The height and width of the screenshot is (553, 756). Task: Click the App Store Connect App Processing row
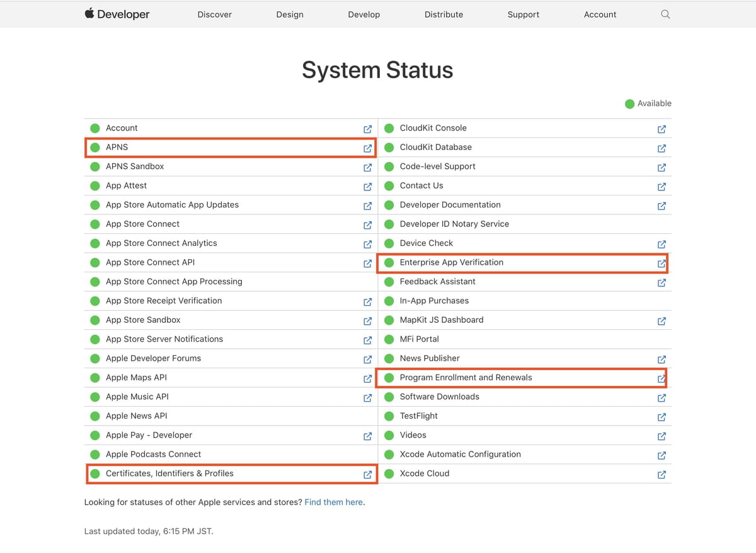click(231, 282)
